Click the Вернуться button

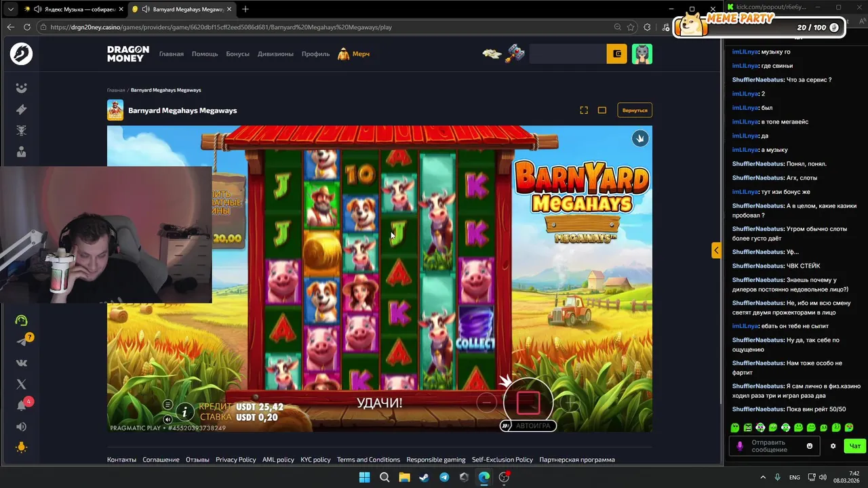tap(635, 110)
